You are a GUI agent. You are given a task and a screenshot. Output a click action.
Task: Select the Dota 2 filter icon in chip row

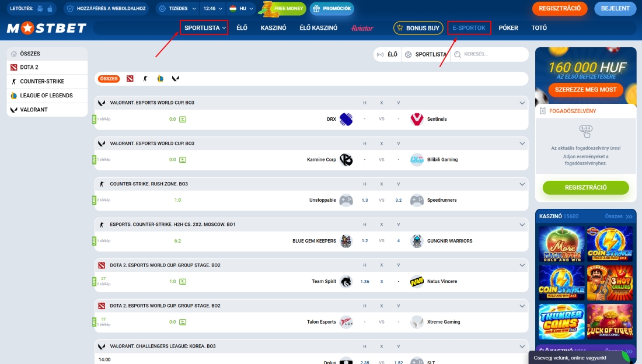130,79
